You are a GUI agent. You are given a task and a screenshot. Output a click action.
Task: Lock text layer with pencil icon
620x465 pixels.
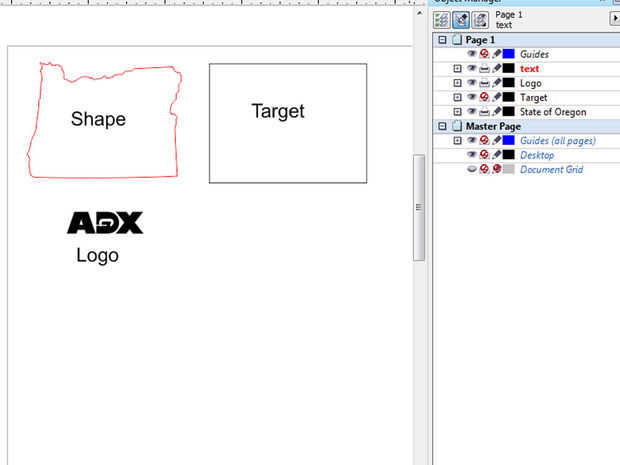coord(497,68)
